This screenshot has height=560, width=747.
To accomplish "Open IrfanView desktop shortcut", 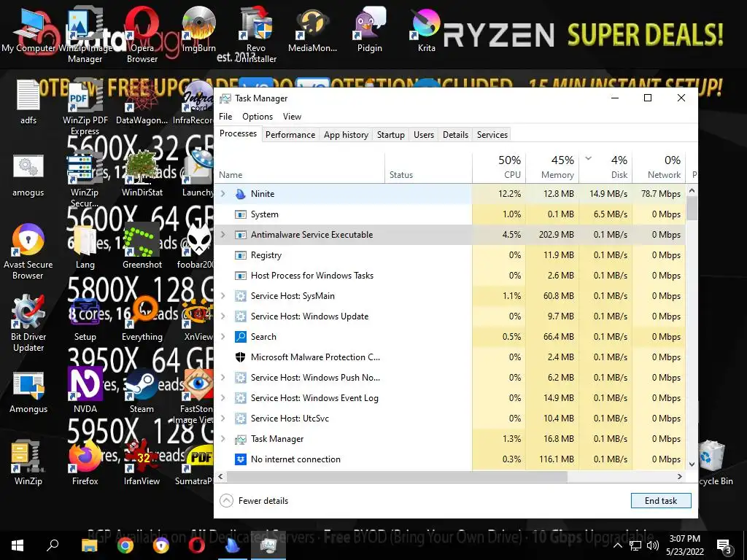I will 142,463.
